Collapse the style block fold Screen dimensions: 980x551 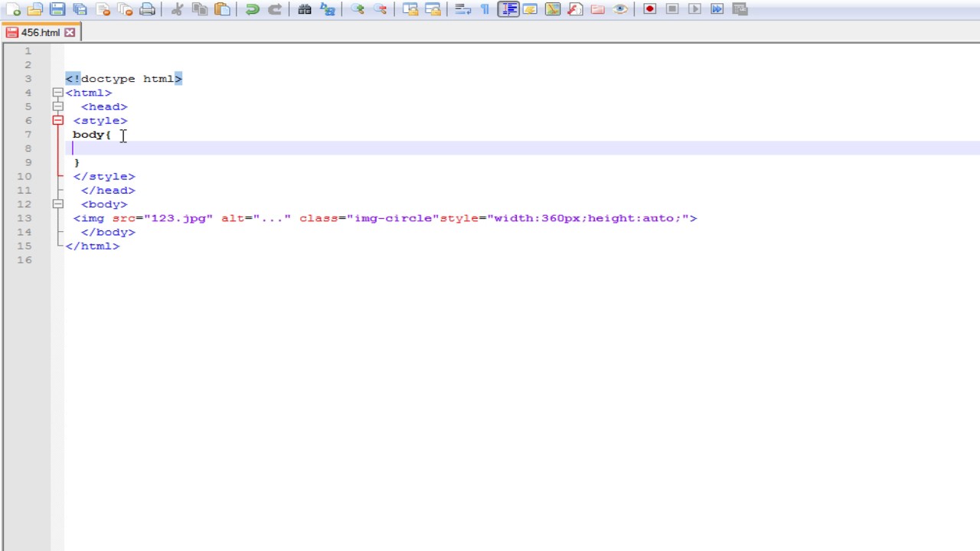(x=57, y=120)
